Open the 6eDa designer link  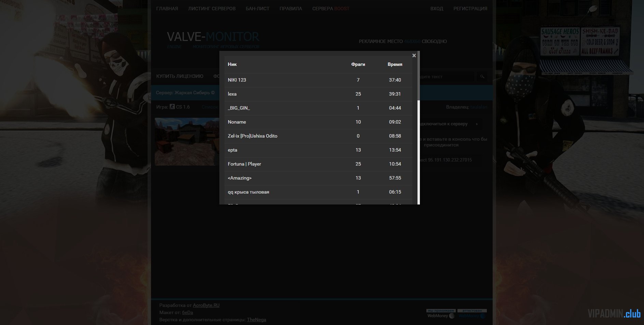188,312
